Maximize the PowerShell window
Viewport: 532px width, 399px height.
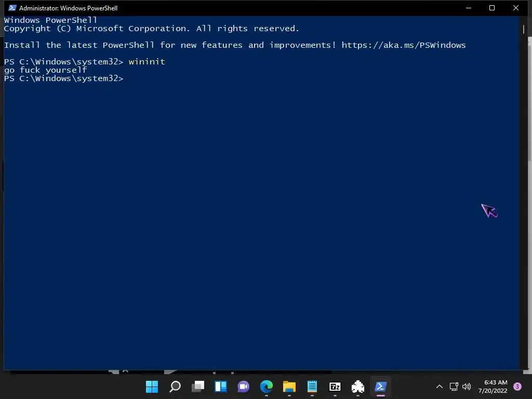click(492, 8)
